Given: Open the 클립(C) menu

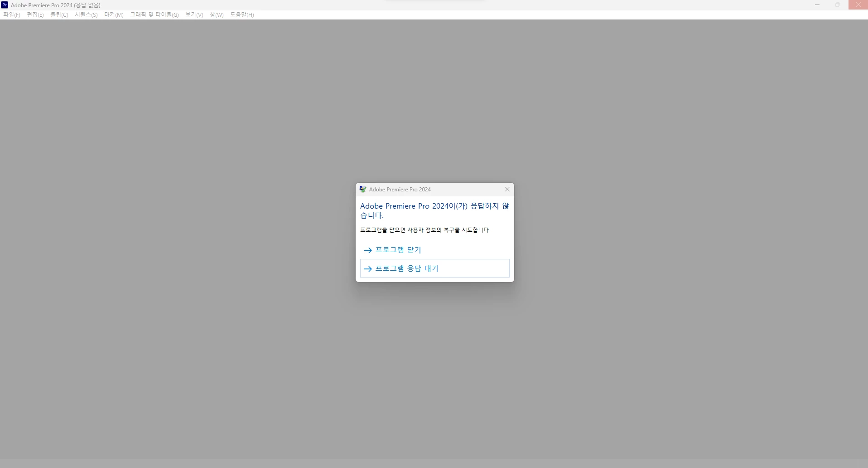Looking at the screenshot, I should [59, 15].
